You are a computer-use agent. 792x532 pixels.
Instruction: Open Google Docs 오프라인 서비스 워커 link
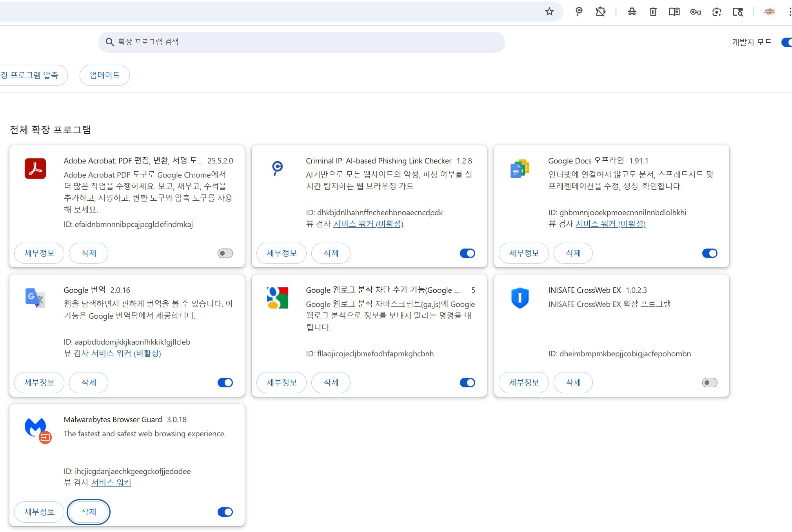pyautogui.click(x=610, y=224)
